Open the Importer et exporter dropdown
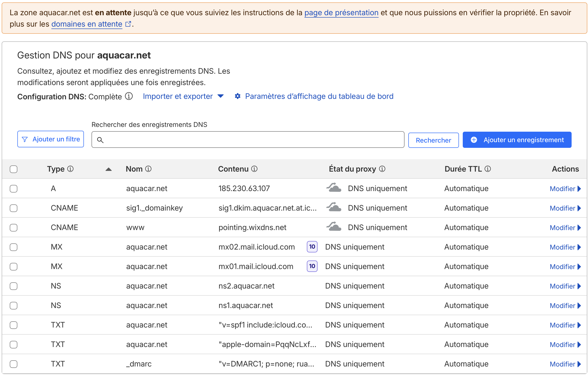This screenshot has height=376, width=588. pyautogui.click(x=183, y=96)
